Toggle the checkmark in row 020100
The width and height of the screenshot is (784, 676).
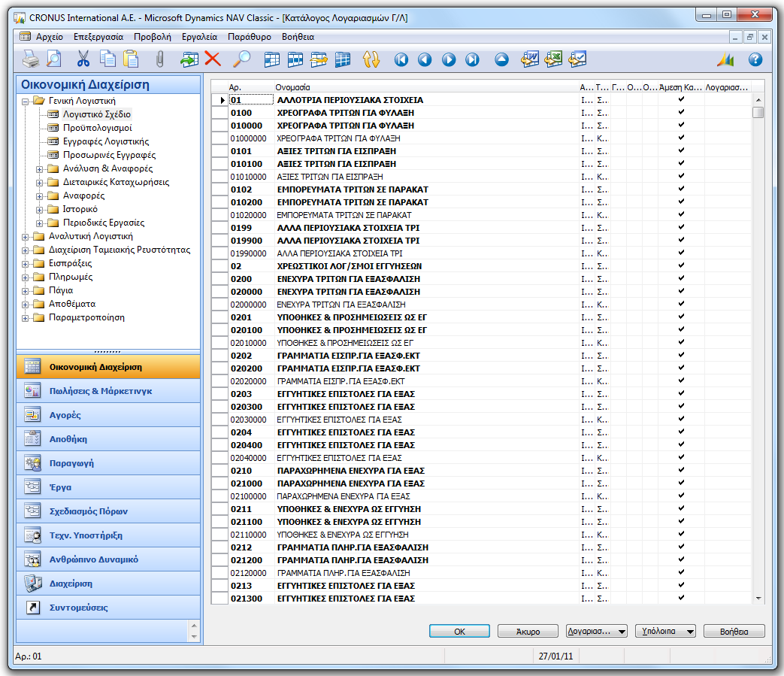[x=681, y=329]
